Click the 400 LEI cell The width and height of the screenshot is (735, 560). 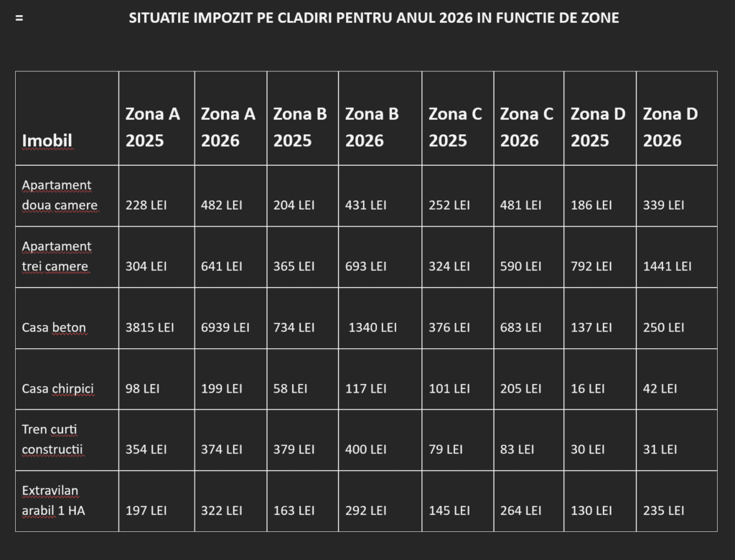[366, 449]
